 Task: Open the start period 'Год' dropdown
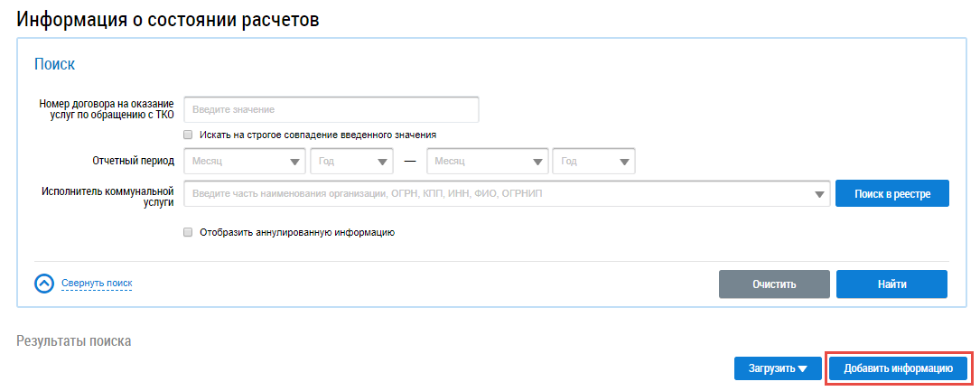pos(351,162)
